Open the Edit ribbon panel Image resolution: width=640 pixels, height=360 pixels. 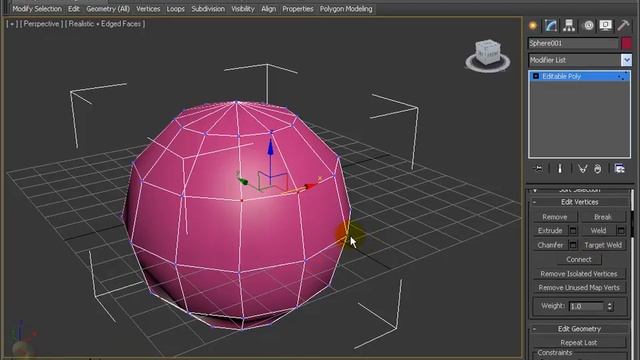(x=74, y=9)
